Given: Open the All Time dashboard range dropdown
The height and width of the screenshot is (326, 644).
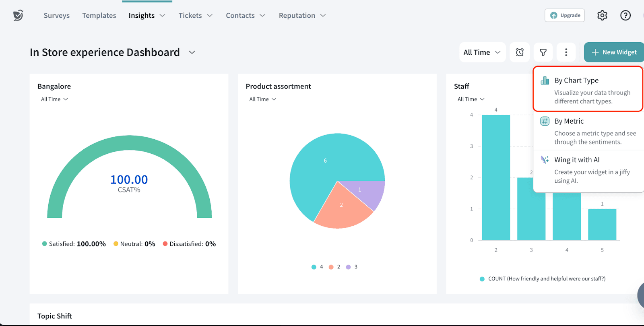Looking at the screenshot, I should 482,52.
